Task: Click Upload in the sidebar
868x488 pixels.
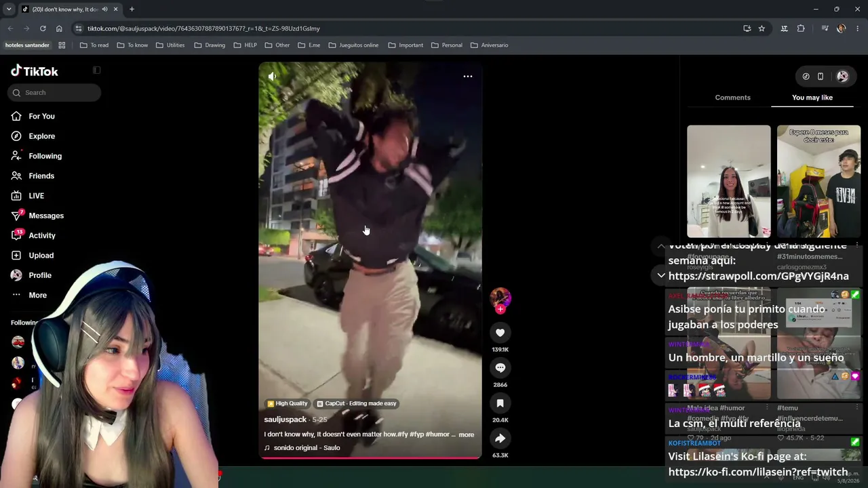Action: tap(32, 256)
